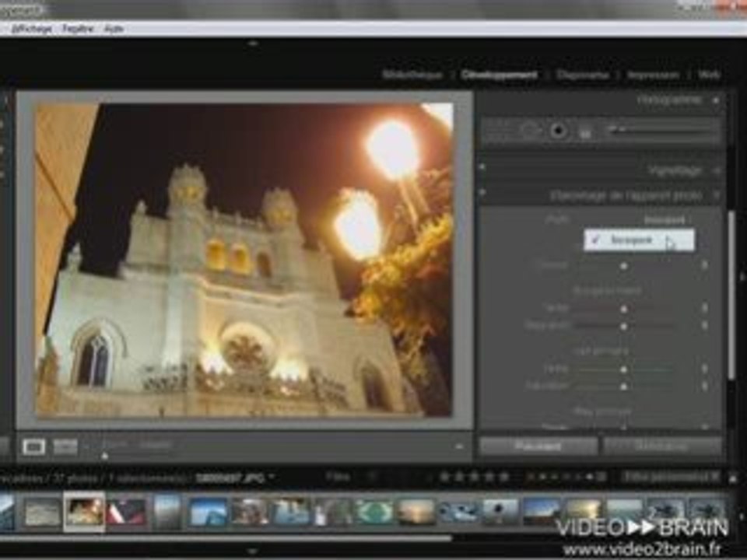The image size is (747, 560).
Task: Click the Ombres Teinte value field
Action: tap(704, 265)
